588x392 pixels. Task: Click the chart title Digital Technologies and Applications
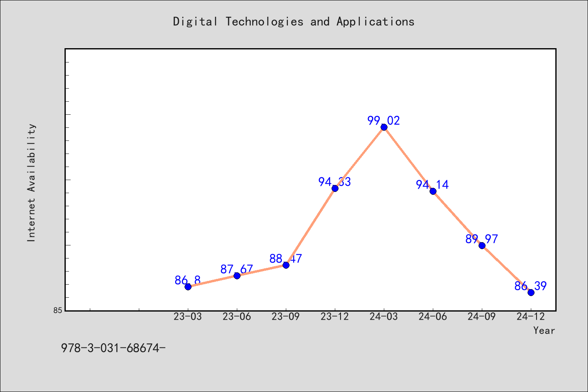coord(294,22)
